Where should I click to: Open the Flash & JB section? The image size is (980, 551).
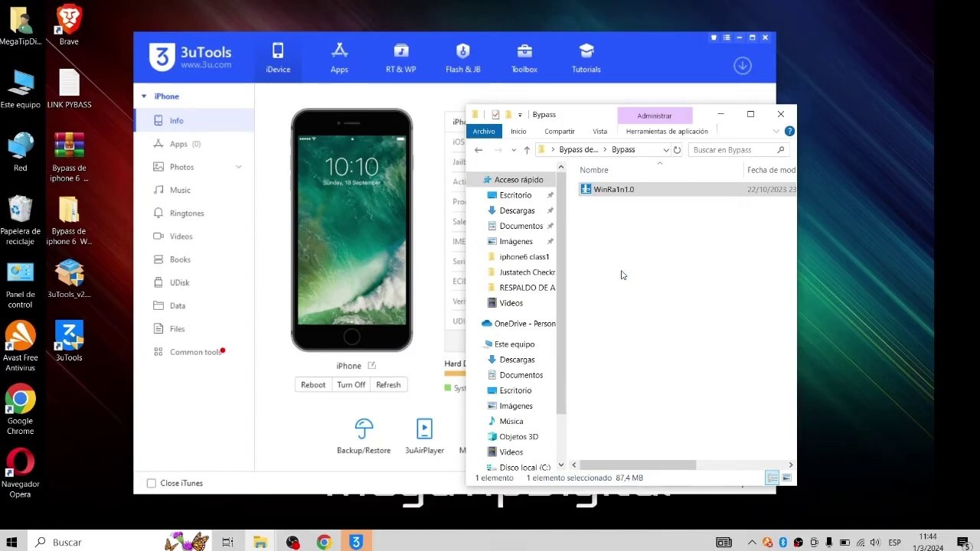click(462, 59)
